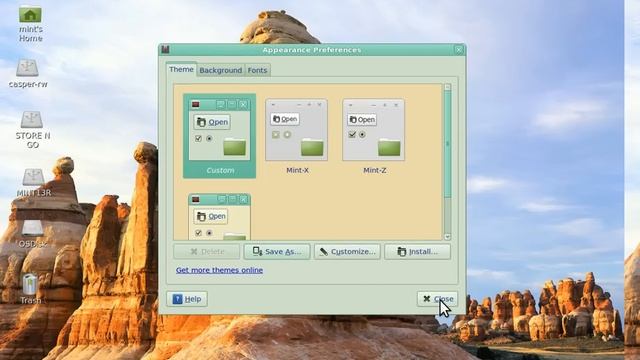Click the Appearance Preferences window icon
The height and width of the screenshot is (360, 640).
point(165,50)
